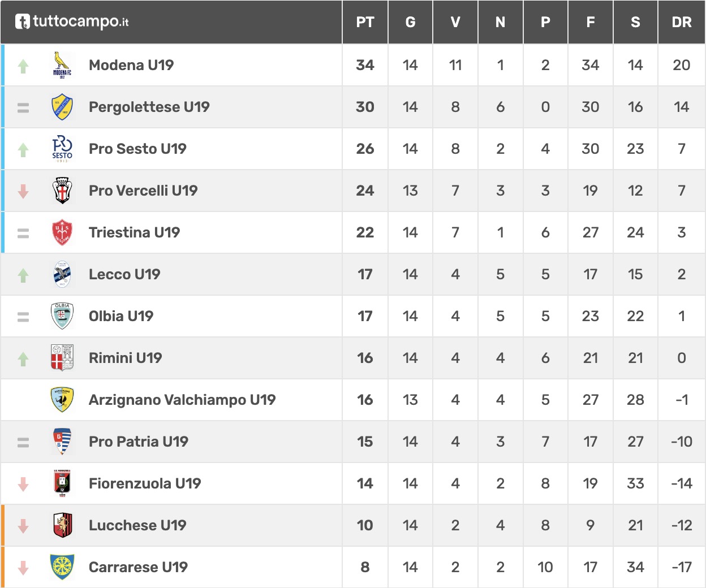The width and height of the screenshot is (706, 588).
Task: Click the G games played header
Action: coord(410,22)
